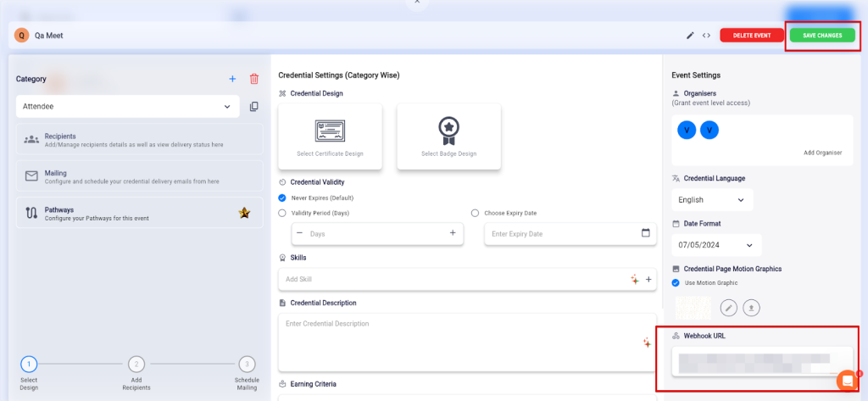The width and height of the screenshot is (868, 401).
Task: Add a new category with plus icon
Action: tap(232, 79)
